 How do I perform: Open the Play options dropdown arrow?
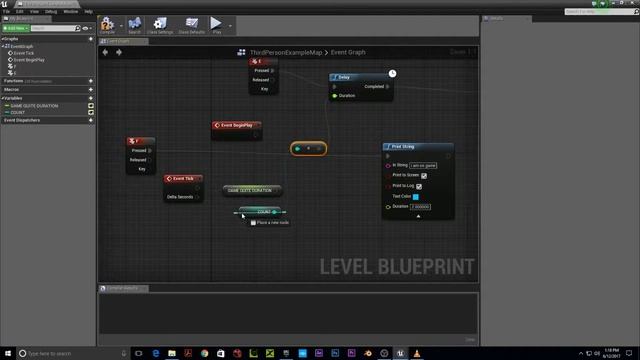(x=230, y=26)
